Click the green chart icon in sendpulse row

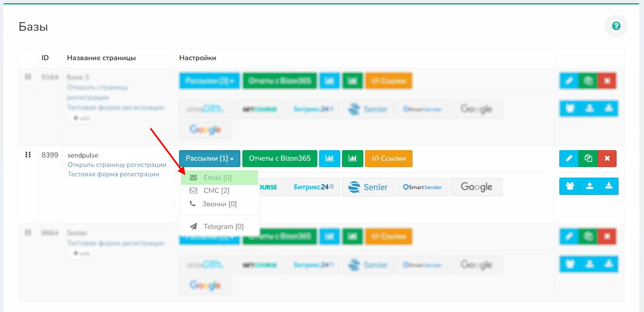[x=352, y=158]
